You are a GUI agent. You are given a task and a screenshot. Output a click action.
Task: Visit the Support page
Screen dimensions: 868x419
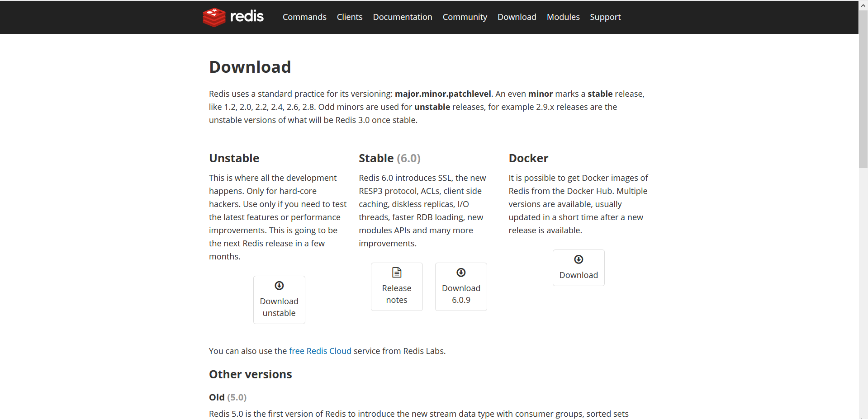[x=605, y=17]
